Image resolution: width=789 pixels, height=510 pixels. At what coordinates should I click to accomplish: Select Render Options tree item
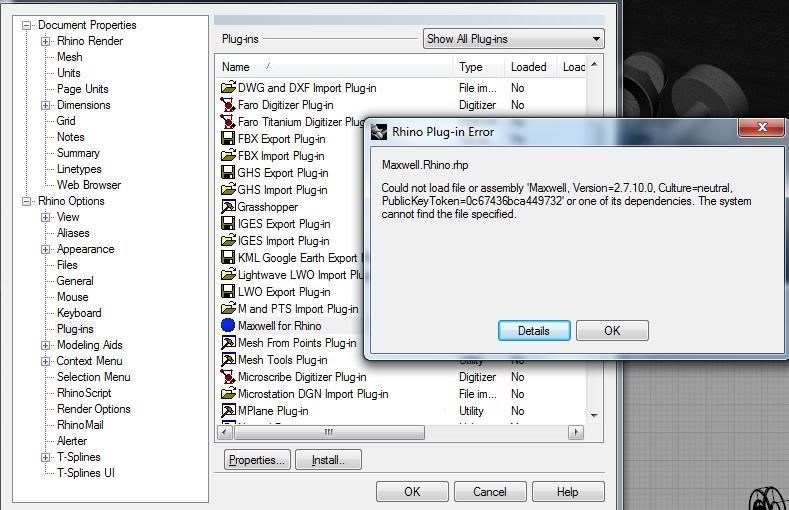(94, 409)
